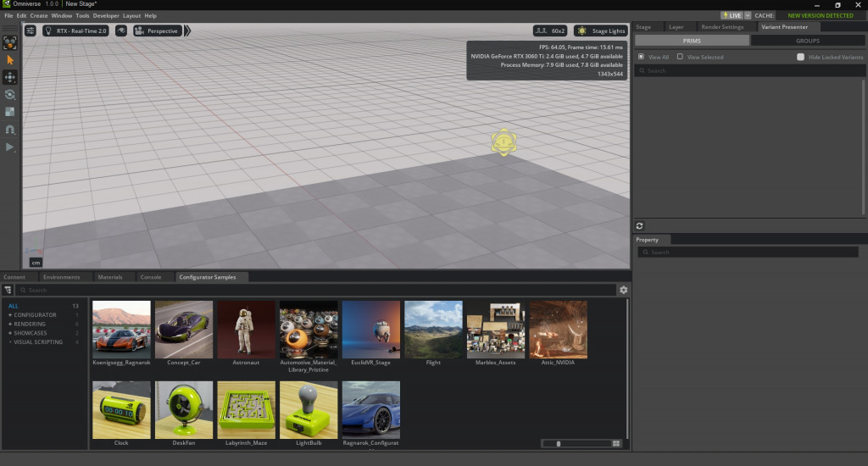Click the NEW VERSION DETECTED notice
Image resolution: width=868 pixels, height=466 pixels.
click(821, 15)
